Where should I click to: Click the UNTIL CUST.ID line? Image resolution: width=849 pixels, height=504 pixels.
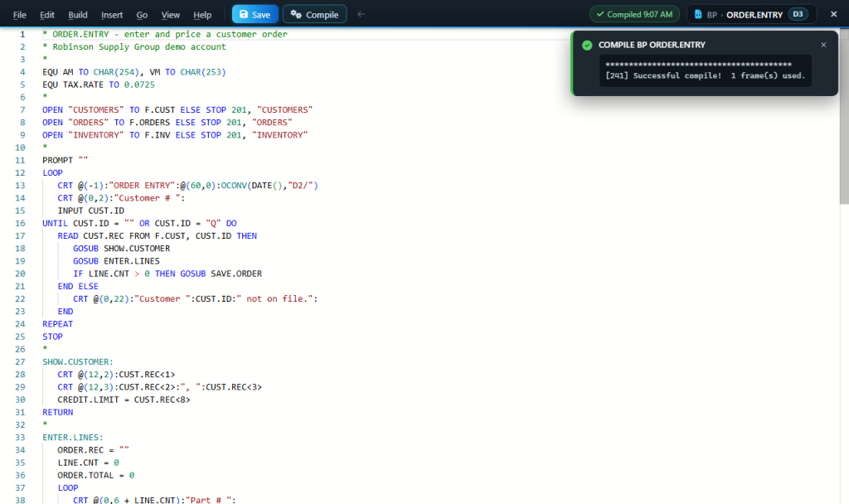tap(139, 223)
